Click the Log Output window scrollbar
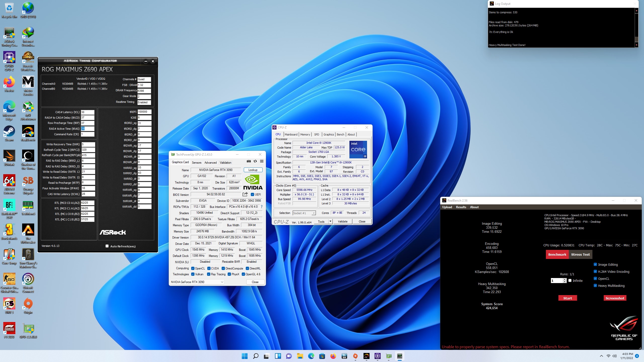Screen dimensions: 644x362 pyautogui.click(x=636, y=28)
